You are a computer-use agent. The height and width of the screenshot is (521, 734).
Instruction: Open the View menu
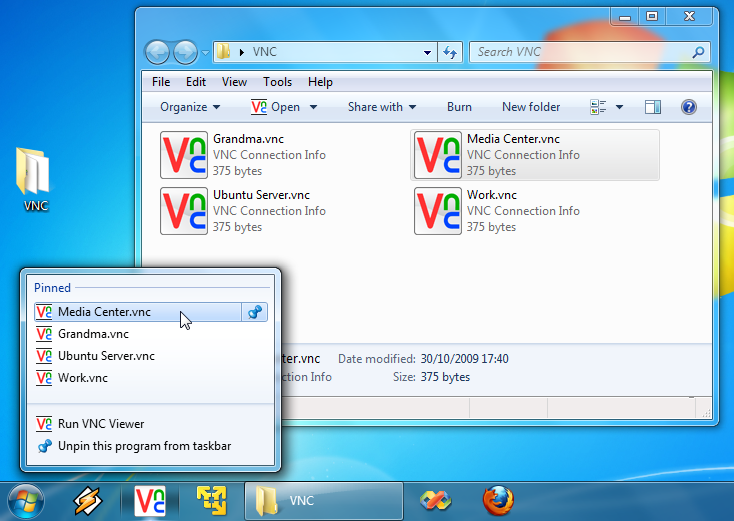pos(234,82)
